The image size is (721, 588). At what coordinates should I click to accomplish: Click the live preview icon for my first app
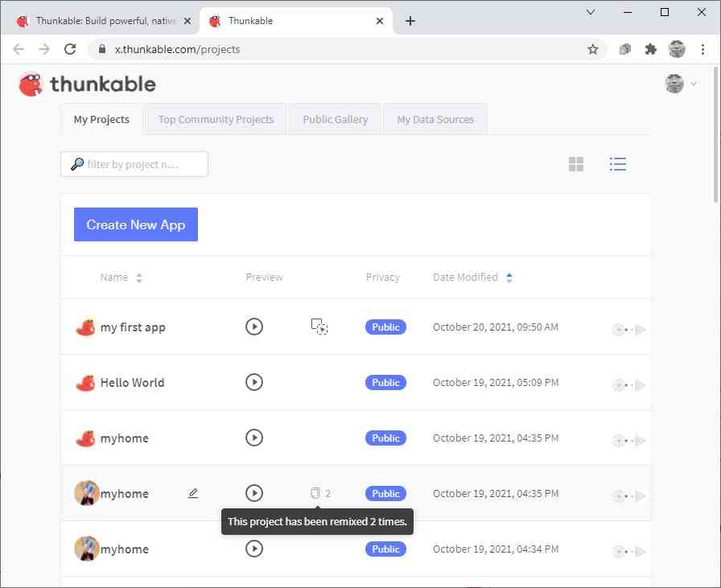click(319, 327)
